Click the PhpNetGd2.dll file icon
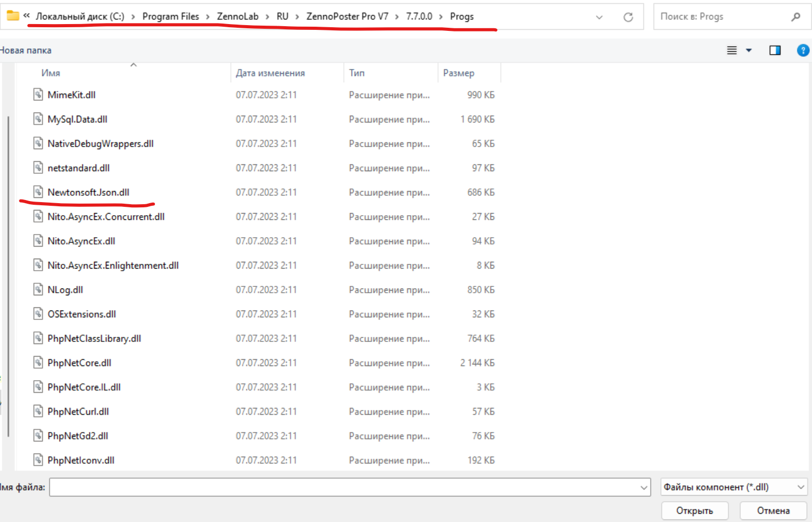The width and height of the screenshot is (812, 522). pyautogui.click(x=38, y=436)
